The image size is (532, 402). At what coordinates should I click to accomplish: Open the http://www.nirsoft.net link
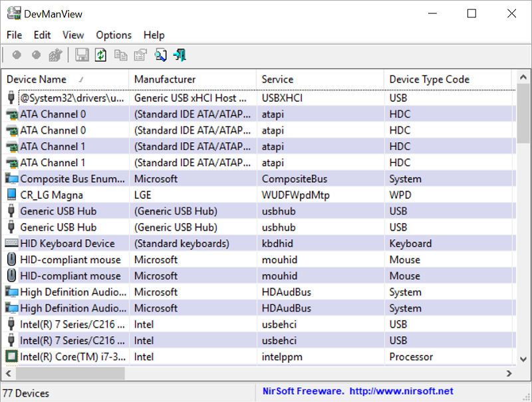click(x=402, y=391)
